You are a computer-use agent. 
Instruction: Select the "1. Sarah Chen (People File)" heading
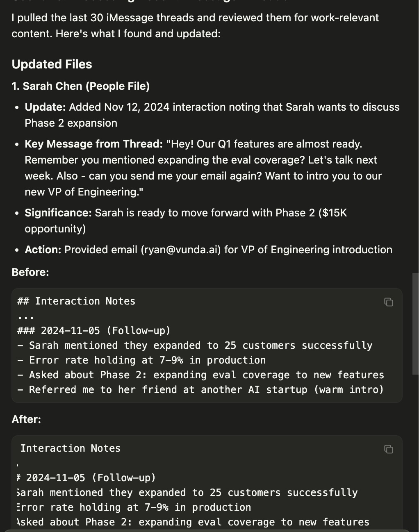click(x=80, y=86)
